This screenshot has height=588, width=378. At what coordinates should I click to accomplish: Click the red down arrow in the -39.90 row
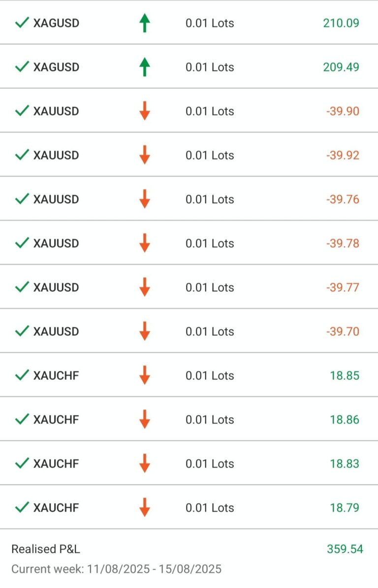pos(144,111)
